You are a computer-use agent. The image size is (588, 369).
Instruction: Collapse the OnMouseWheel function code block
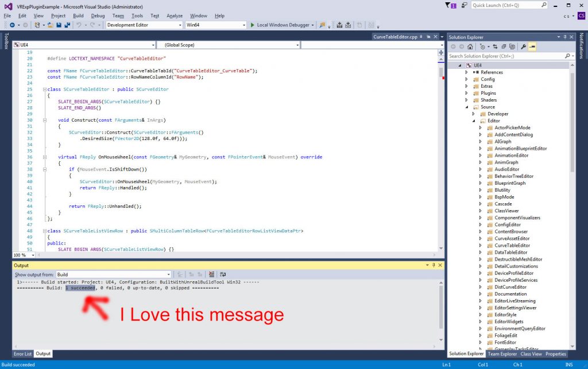coord(45,157)
